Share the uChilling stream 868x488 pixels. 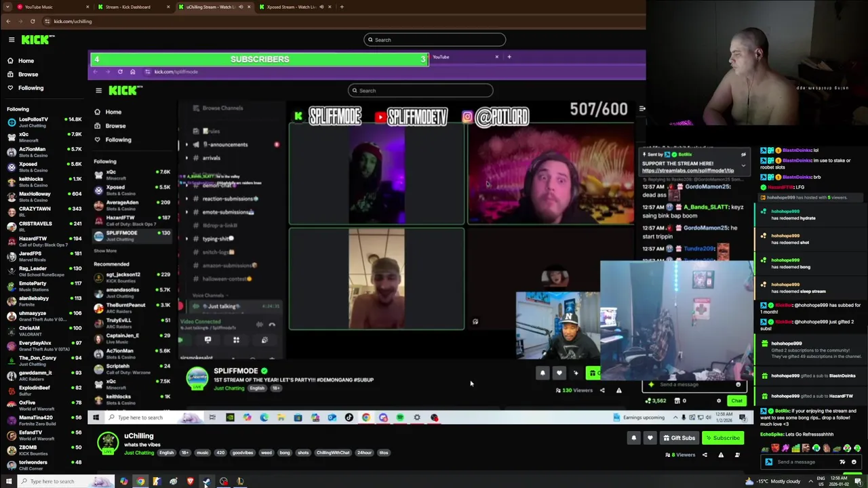(705, 455)
